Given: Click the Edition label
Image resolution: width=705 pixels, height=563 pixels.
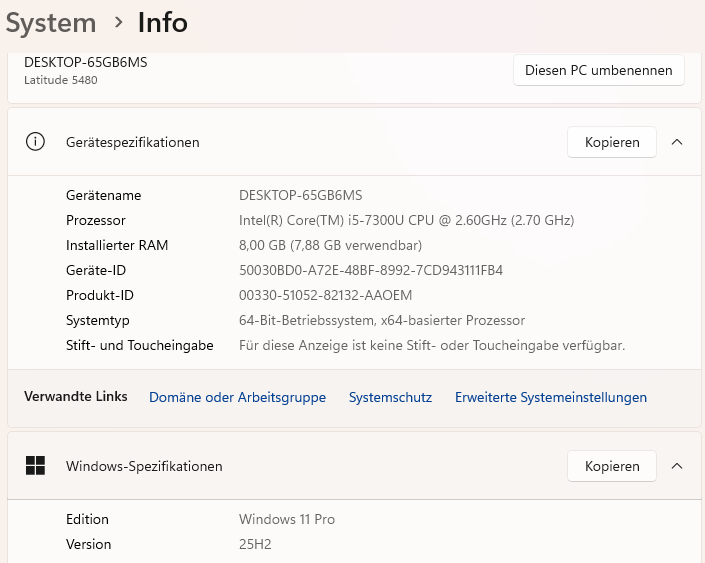Looking at the screenshot, I should coord(87,519).
